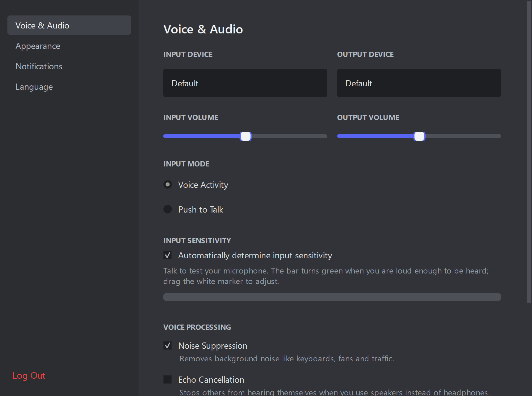Click the OUTPUT DEVICE label
532x396 pixels.
365,54
